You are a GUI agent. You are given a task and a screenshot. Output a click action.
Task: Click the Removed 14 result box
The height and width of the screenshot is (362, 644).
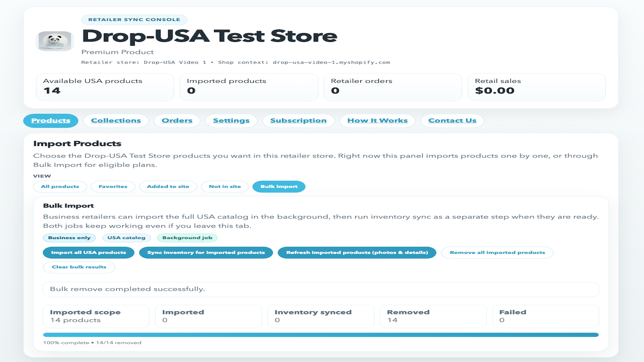click(x=433, y=316)
